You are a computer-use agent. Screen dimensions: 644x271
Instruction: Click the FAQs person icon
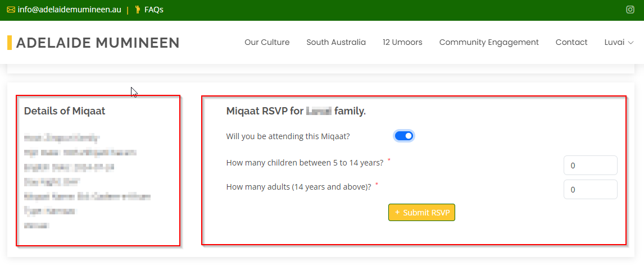tap(138, 10)
